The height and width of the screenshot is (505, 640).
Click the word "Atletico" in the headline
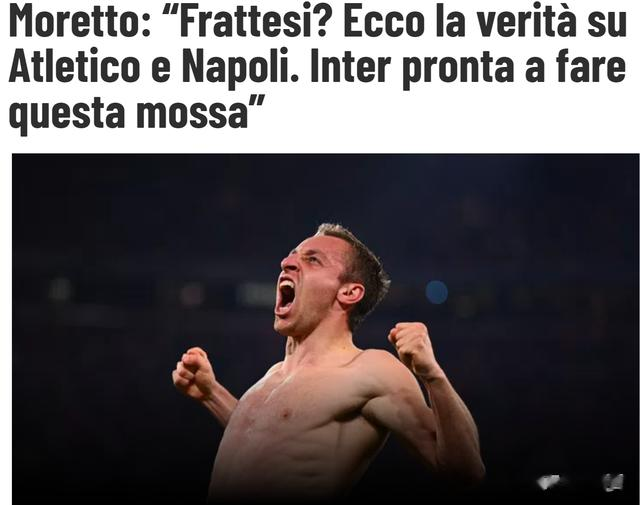pos(76,66)
